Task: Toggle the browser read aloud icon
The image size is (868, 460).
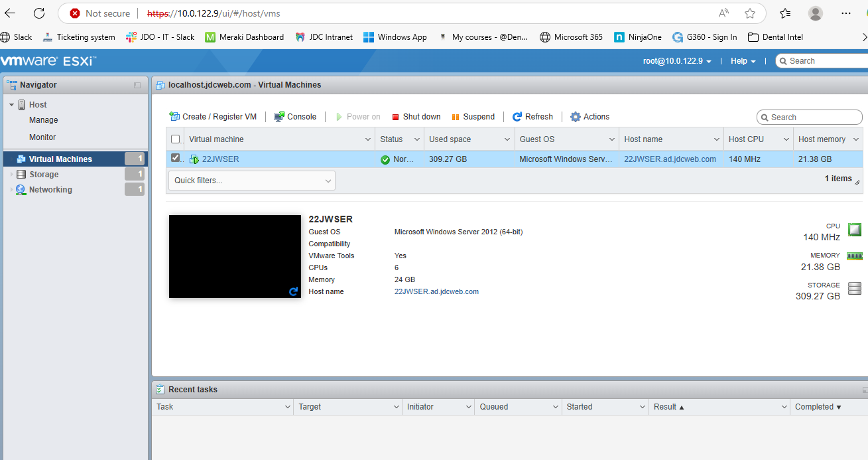Action: click(724, 13)
